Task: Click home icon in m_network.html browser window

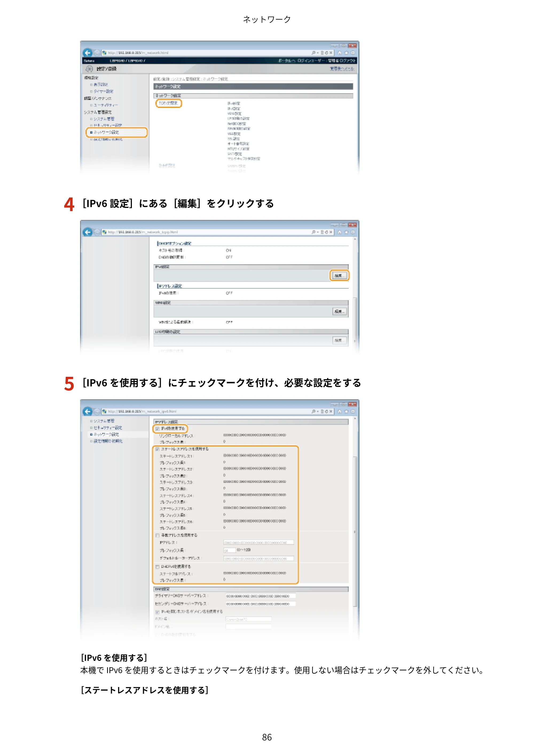Action: pyautogui.click(x=340, y=53)
